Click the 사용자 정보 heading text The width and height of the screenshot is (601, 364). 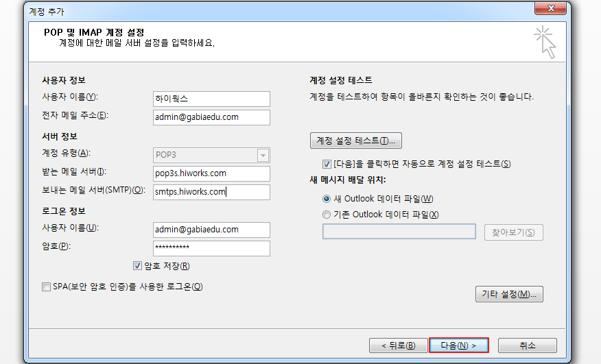coord(64,80)
